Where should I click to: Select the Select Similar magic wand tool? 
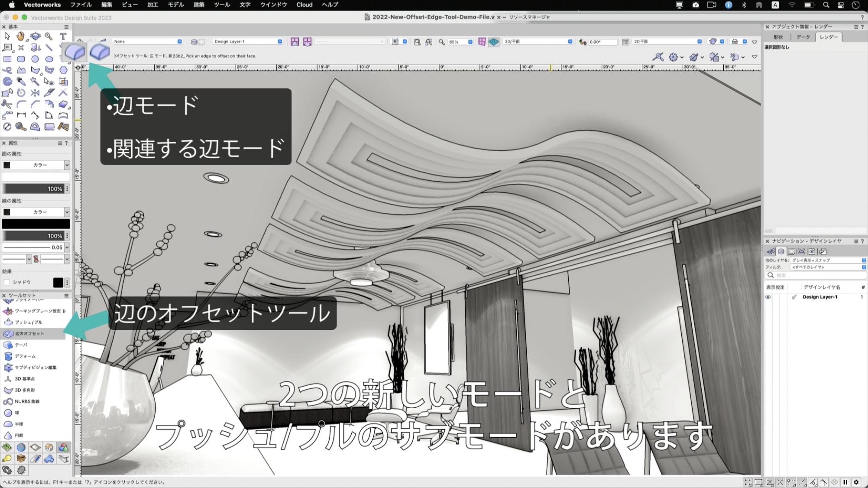pyautogui.click(x=35, y=81)
